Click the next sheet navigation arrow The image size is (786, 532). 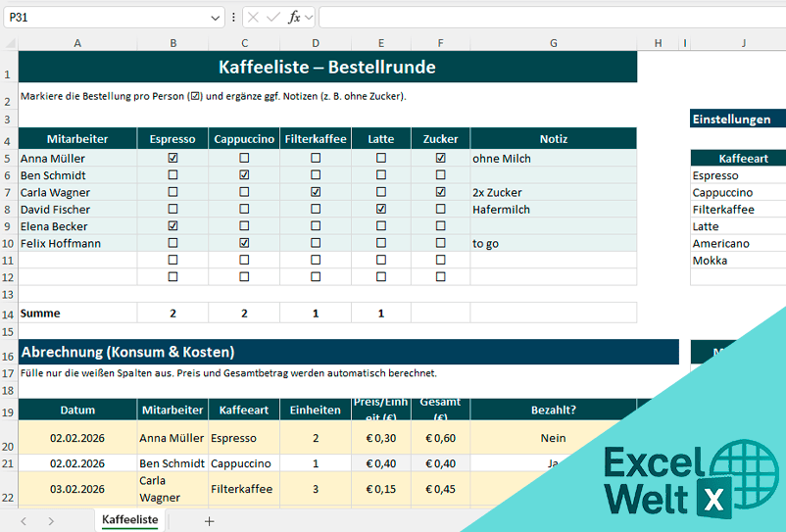51,521
